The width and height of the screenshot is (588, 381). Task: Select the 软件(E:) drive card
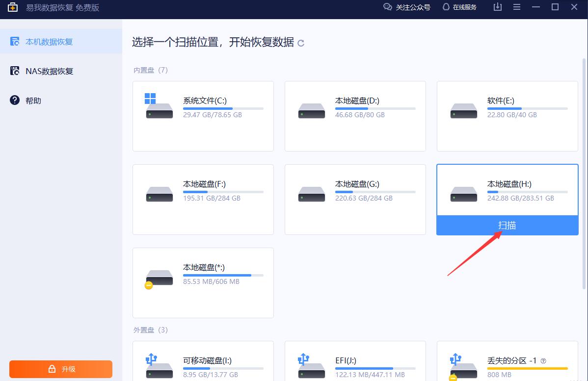coord(507,116)
